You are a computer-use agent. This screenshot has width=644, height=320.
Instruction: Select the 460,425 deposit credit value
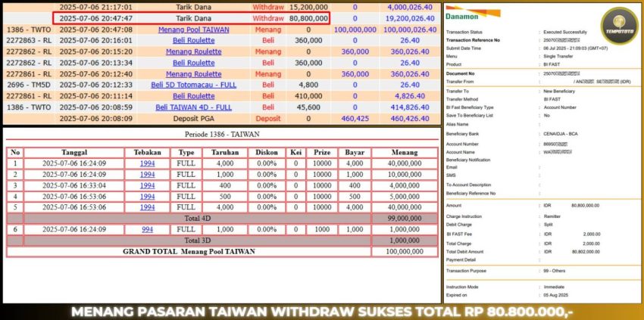[x=355, y=118]
